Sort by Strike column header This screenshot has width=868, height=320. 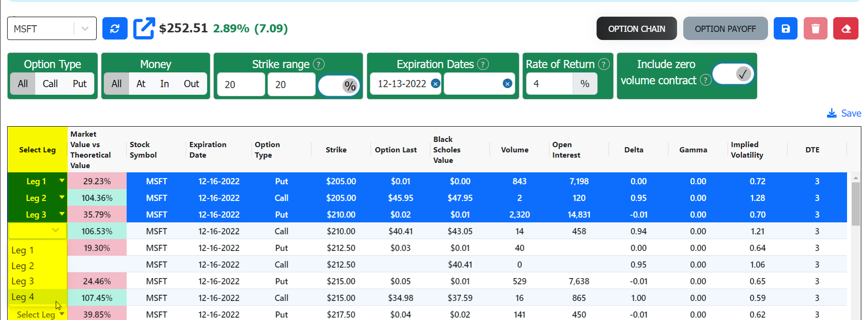click(336, 150)
